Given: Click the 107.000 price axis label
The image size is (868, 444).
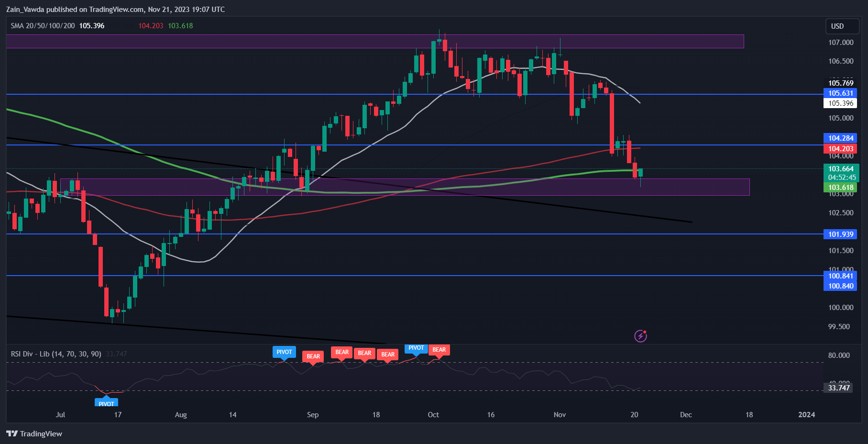Looking at the screenshot, I should click(841, 43).
